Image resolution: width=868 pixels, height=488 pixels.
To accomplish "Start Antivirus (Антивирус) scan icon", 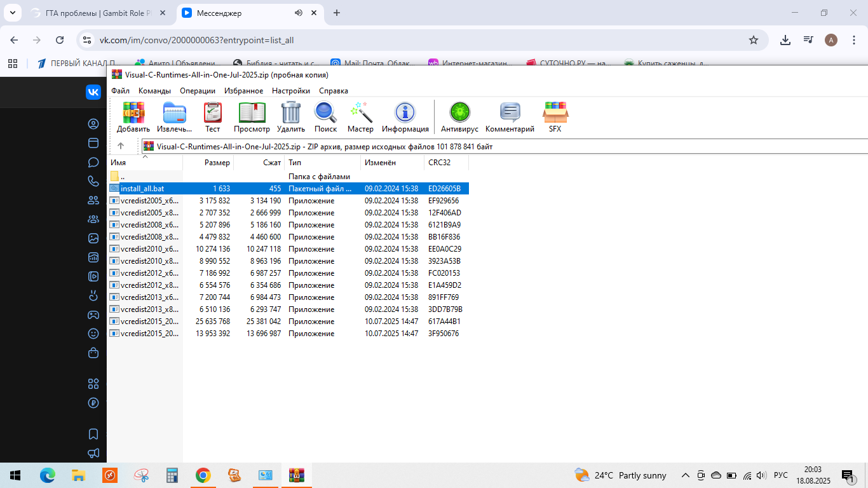I will pos(459,113).
